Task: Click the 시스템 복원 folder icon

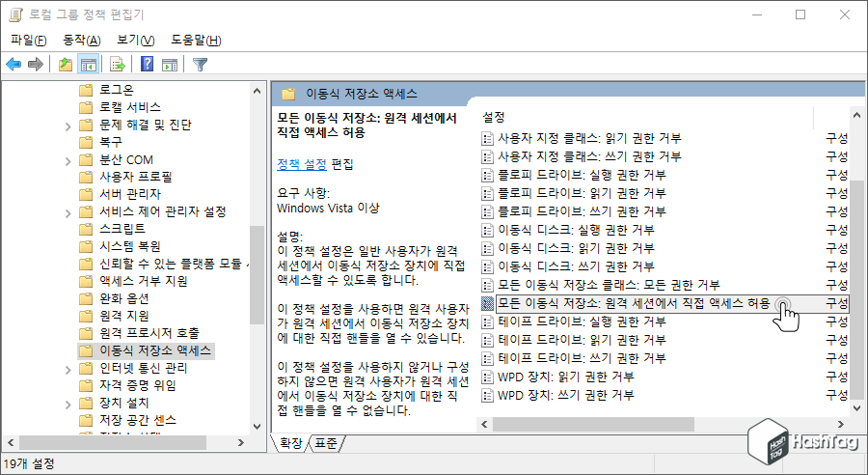Action: tap(86, 246)
